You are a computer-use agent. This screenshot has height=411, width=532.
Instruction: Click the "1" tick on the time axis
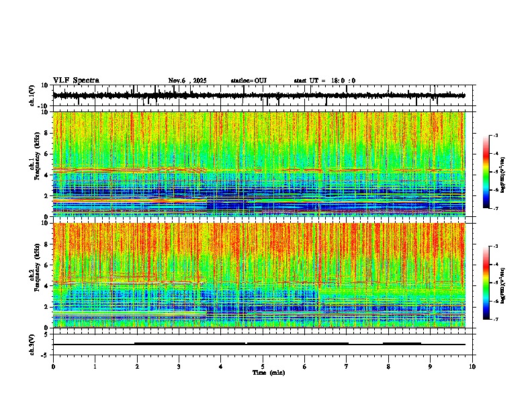95,367
